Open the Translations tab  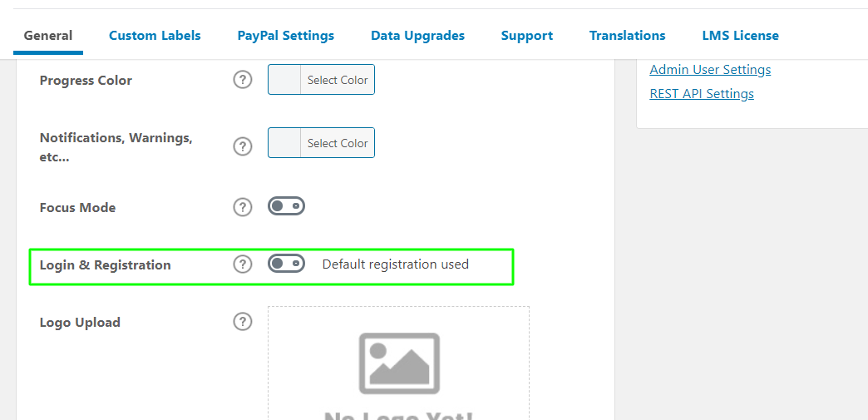(627, 36)
